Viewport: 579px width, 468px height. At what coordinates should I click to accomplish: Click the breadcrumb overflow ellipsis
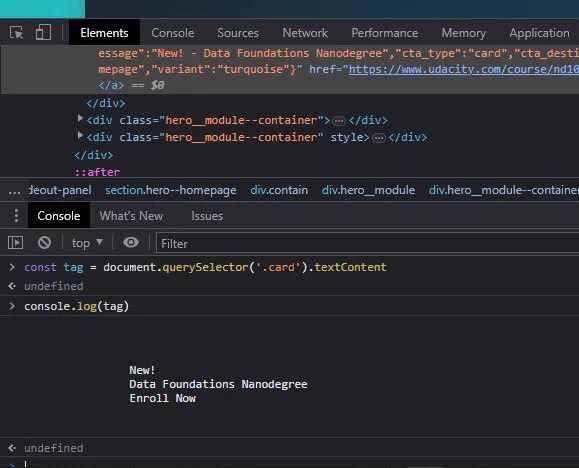tap(15, 191)
